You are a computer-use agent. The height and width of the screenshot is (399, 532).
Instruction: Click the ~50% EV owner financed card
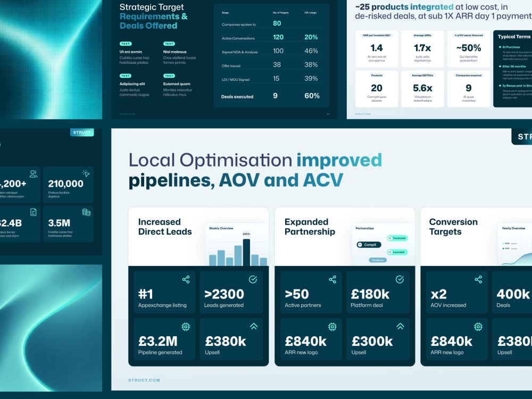point(469,49)
